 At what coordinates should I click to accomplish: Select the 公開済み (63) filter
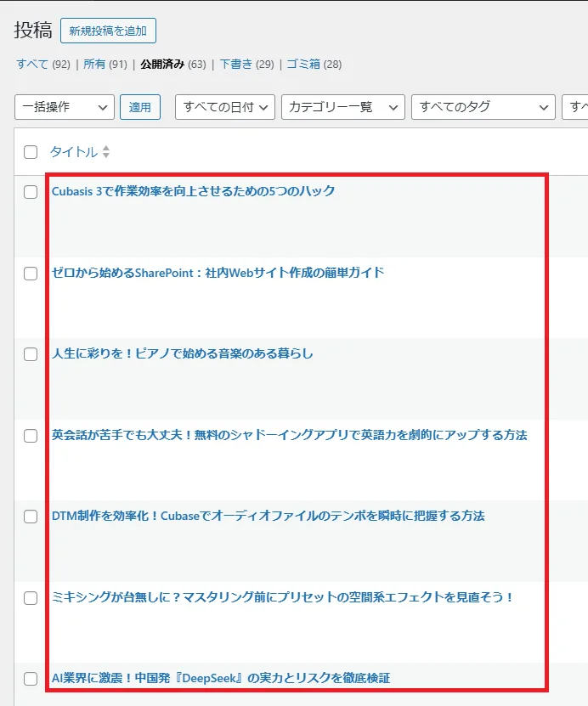[x=172, y=65]
